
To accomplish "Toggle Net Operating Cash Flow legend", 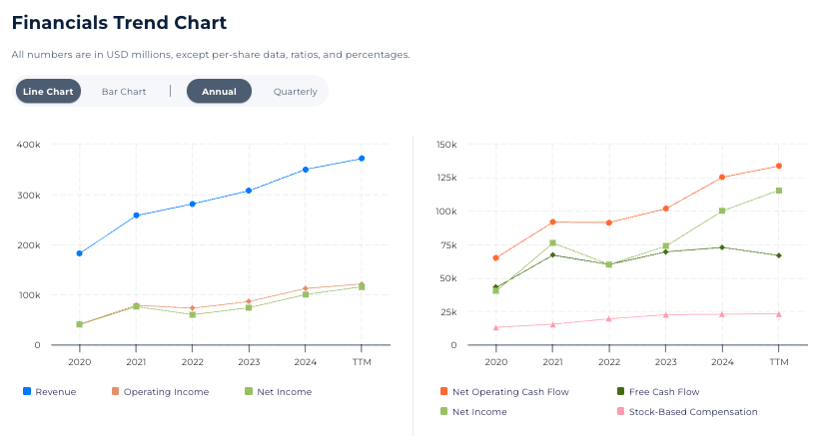I will pyautogui.click(x=511, y=392).
